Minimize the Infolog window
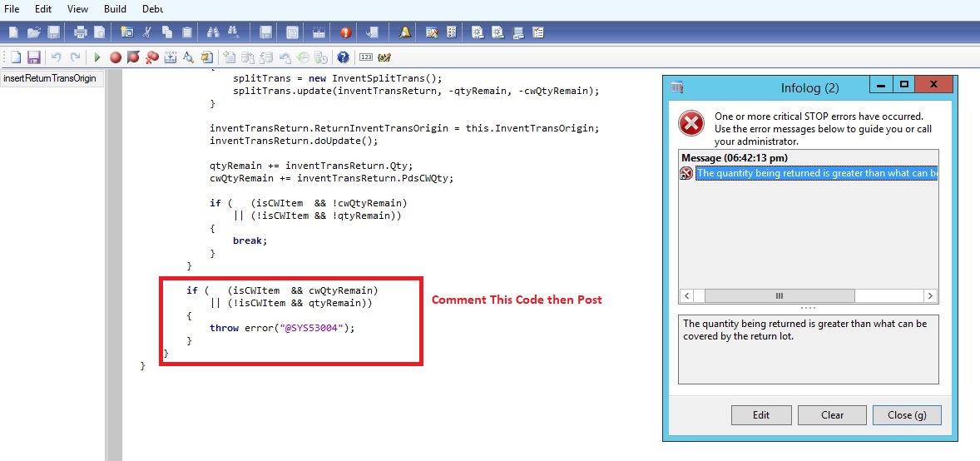The image size is (980, 461). [x=881, y=84]
